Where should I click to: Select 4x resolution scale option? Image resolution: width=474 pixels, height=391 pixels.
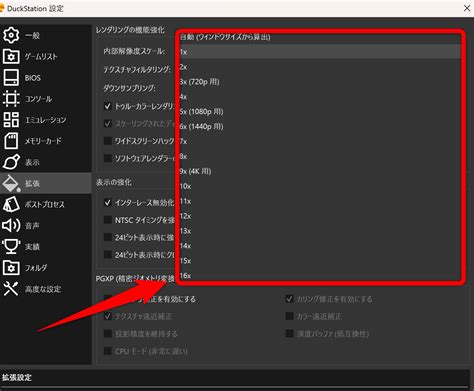[320, 97]
